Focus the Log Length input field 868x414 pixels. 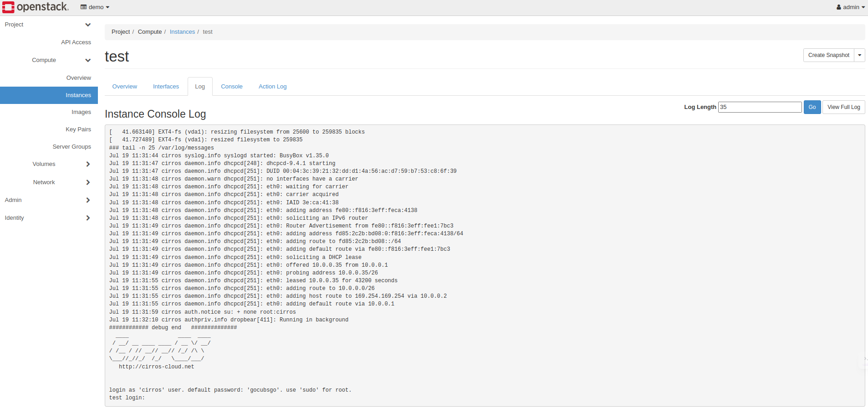coord(760,107)
